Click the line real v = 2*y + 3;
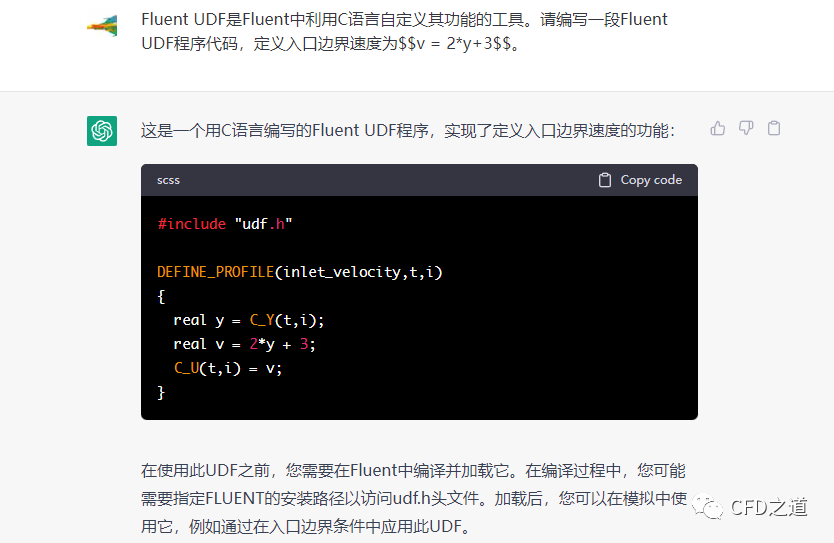Screen dimensions: 834x543 244,345
